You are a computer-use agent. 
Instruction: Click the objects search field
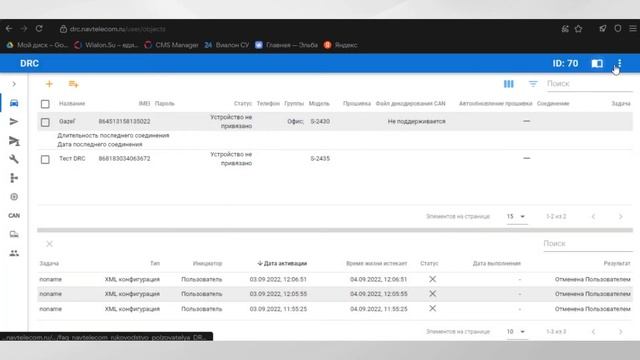pyautogui.click(x=589, y=84)
